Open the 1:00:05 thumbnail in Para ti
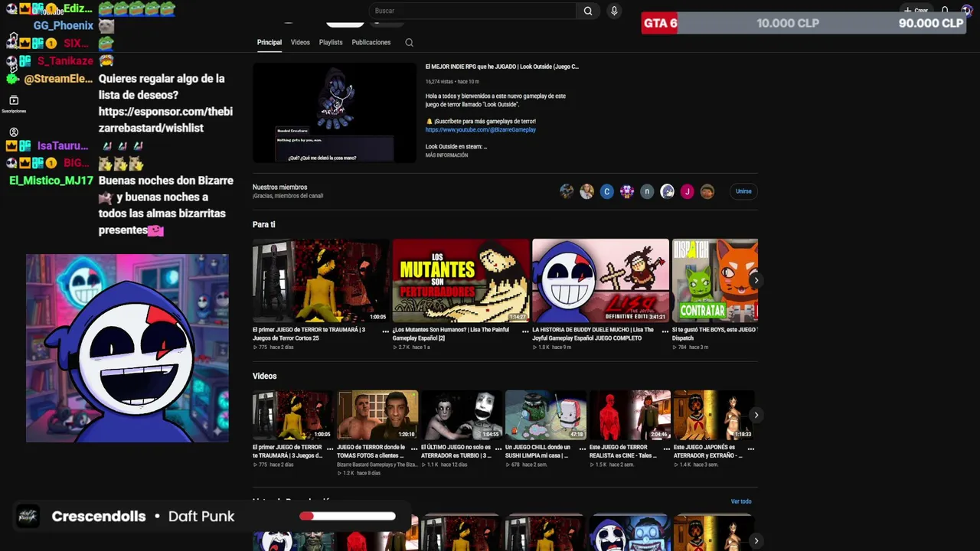This screenshot has width=980, height=551. (321, 280)
